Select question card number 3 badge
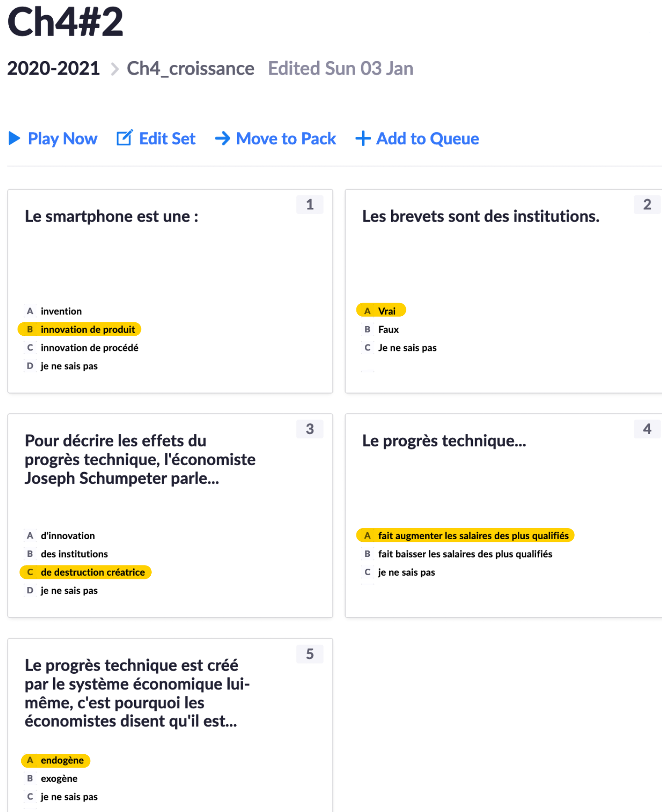The height and width of the screenshot is (812, 662). coord(310,429)
